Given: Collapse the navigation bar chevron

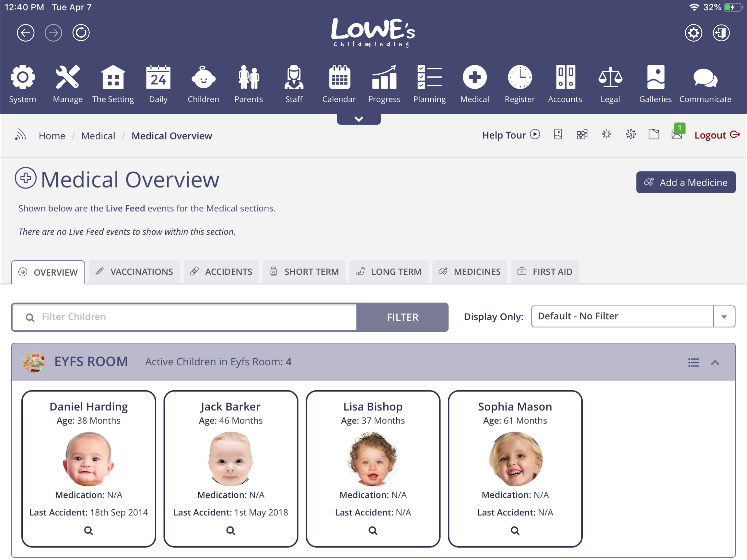Looking at the screenshot, I should click(x=359, y=119).
